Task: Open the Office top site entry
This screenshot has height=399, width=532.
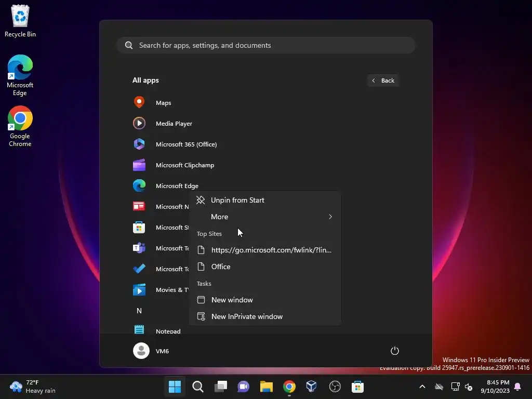Action: click(x=265, y=267)
